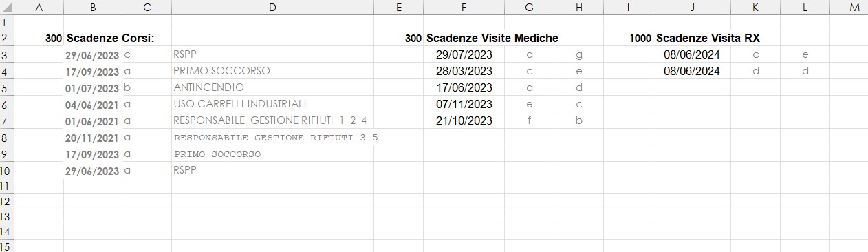The width and height of the screenshot is (868, 252).
Task: Select column D header
Action: (x=272, y=8)
